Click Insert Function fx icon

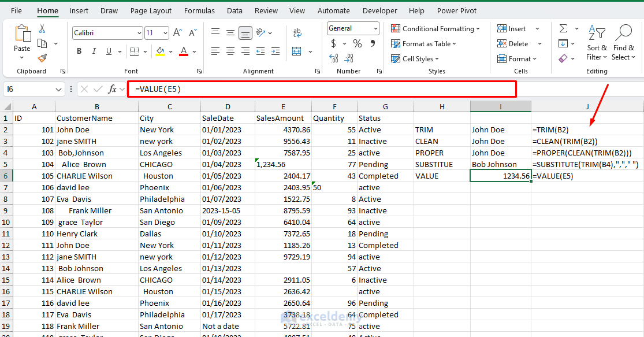(x=112, y=89)
